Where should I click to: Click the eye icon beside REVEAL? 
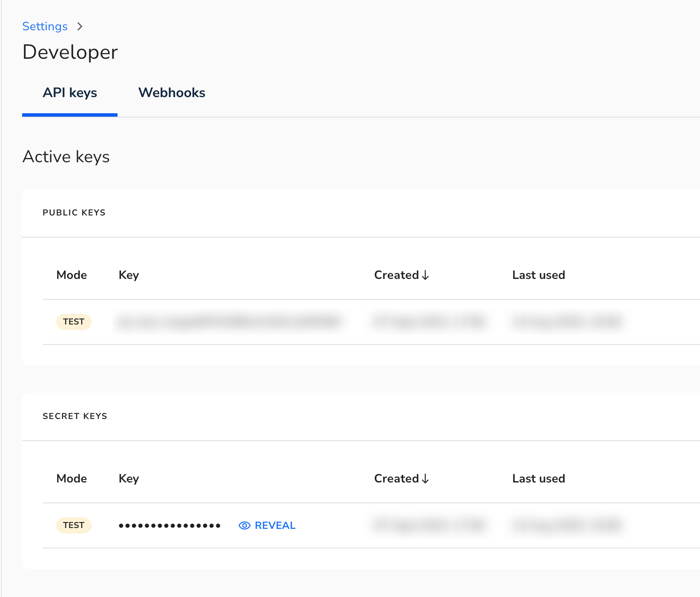pyautogui.click(x=244, y=525)
